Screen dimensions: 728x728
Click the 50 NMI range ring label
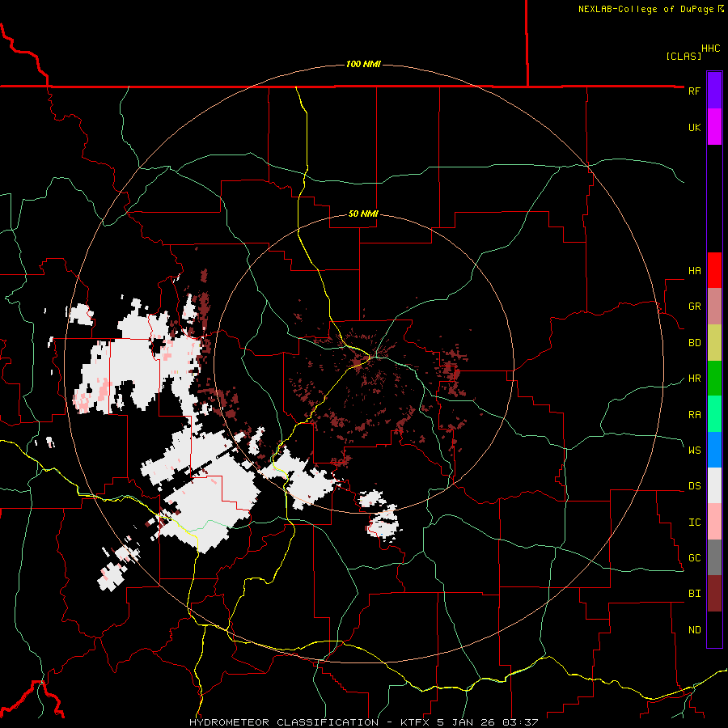point(363,214)
